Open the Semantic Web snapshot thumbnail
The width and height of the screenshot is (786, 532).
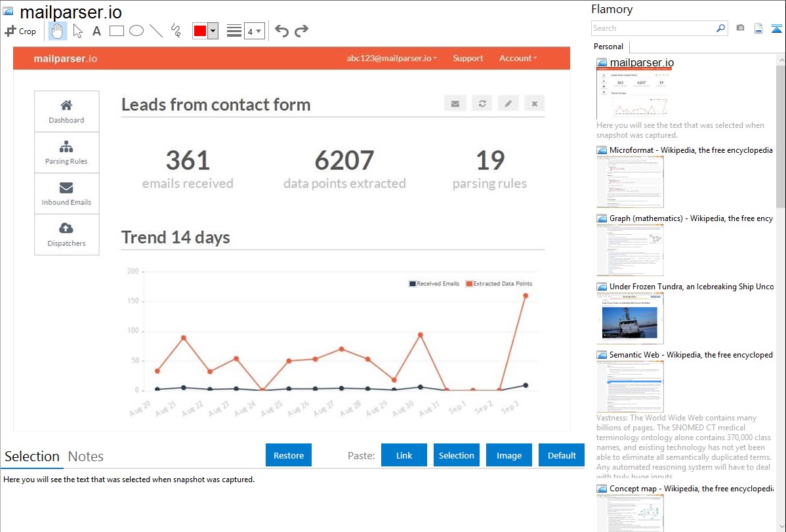coord(630,386)
